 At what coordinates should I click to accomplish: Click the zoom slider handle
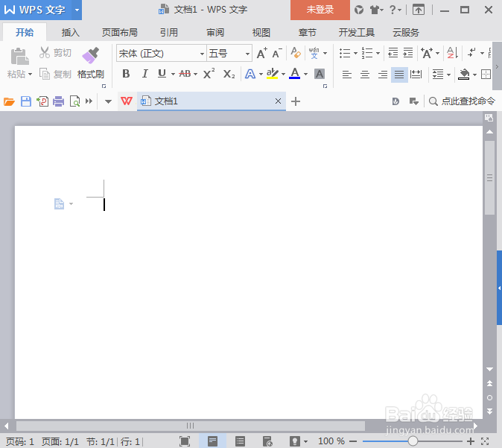(x=413, y=441)
